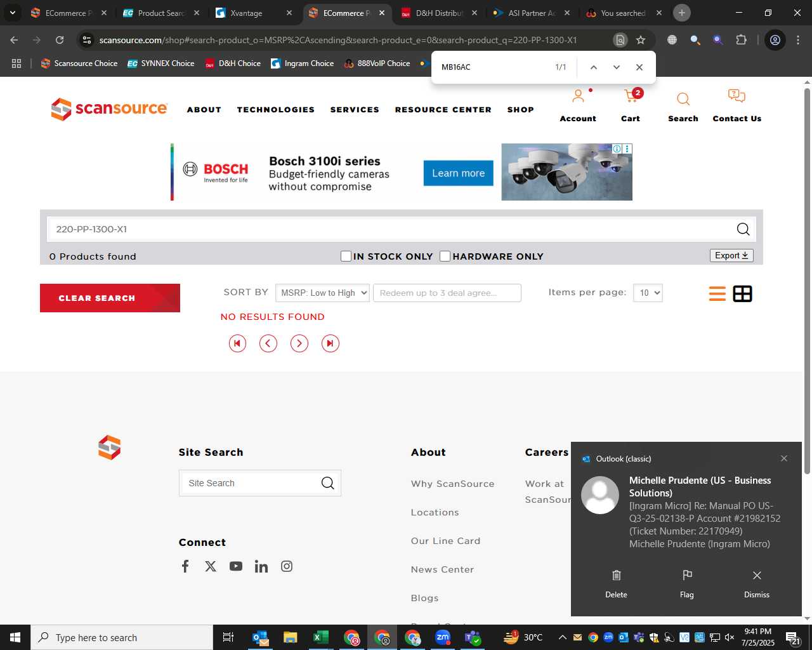
Task: Open the SHOP menu
Action: pos(521,110)
